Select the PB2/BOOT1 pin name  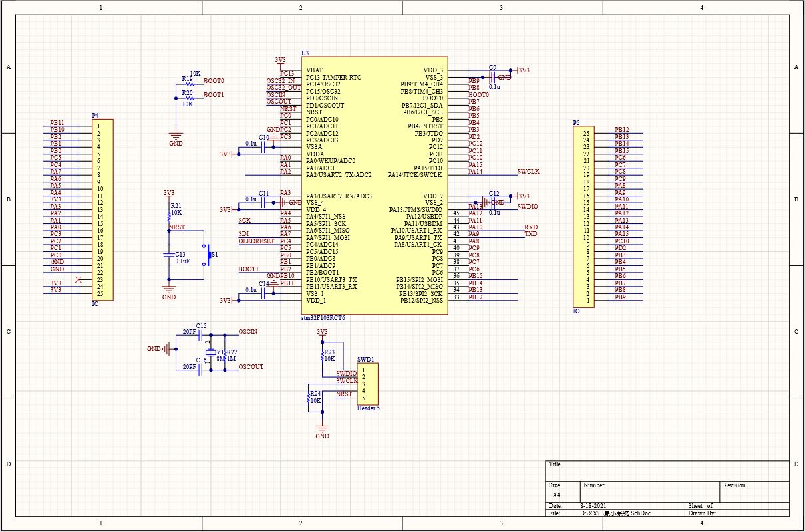(322, 273)
